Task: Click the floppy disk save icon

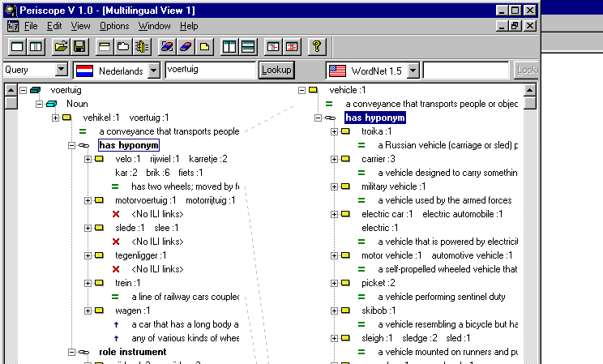Action: pyautogui.click(x=79, y=46)
